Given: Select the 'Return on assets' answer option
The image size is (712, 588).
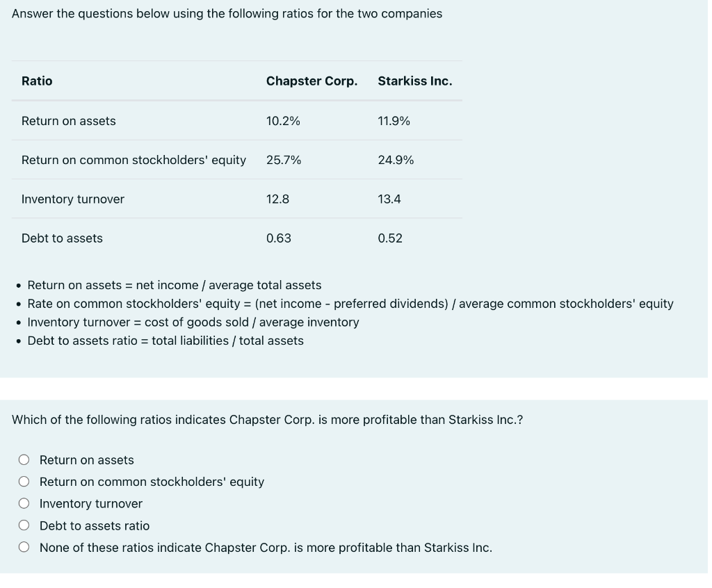Looking at the screenshot, I should click(24, 459).
